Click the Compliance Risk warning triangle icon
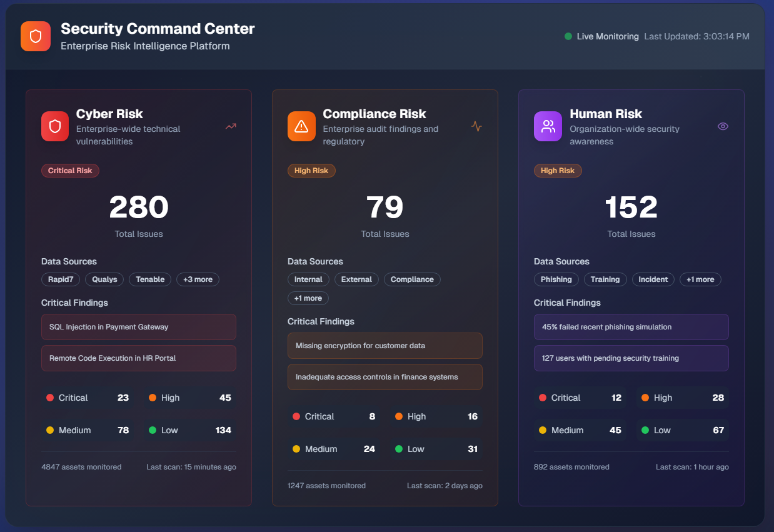774x532 pixels. point(301,126)
